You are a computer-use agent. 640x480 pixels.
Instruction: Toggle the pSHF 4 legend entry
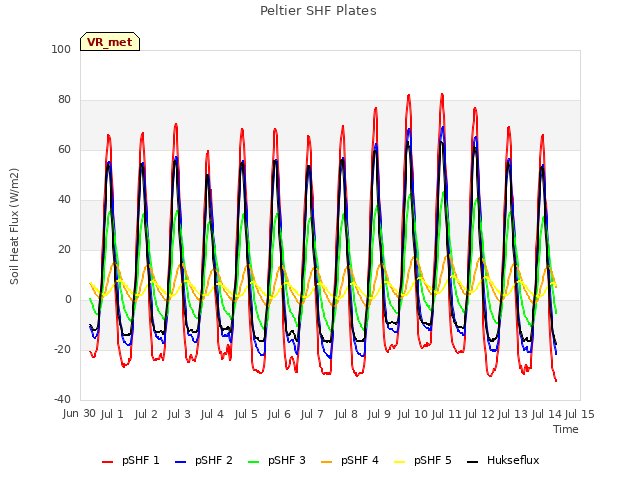[x=350, y=461]
